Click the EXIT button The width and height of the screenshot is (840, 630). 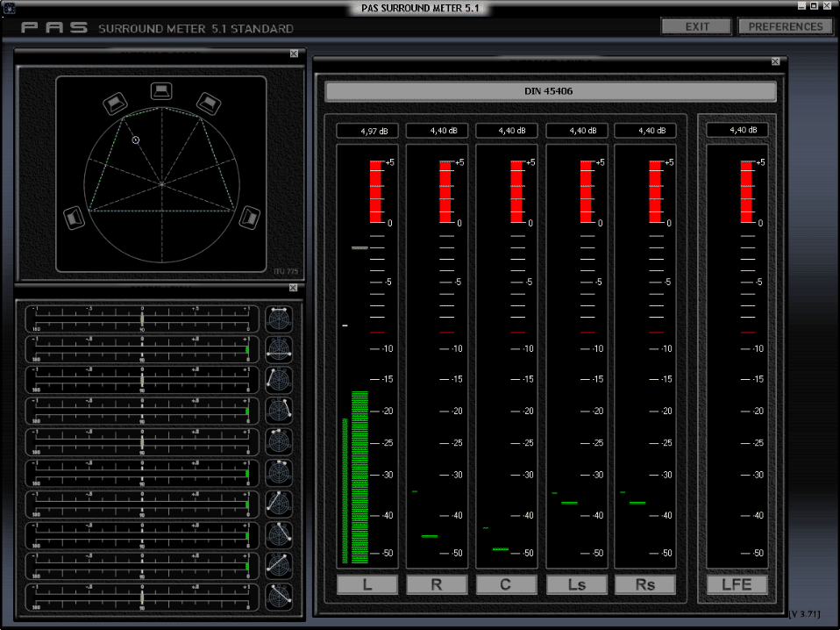(695, 26)
